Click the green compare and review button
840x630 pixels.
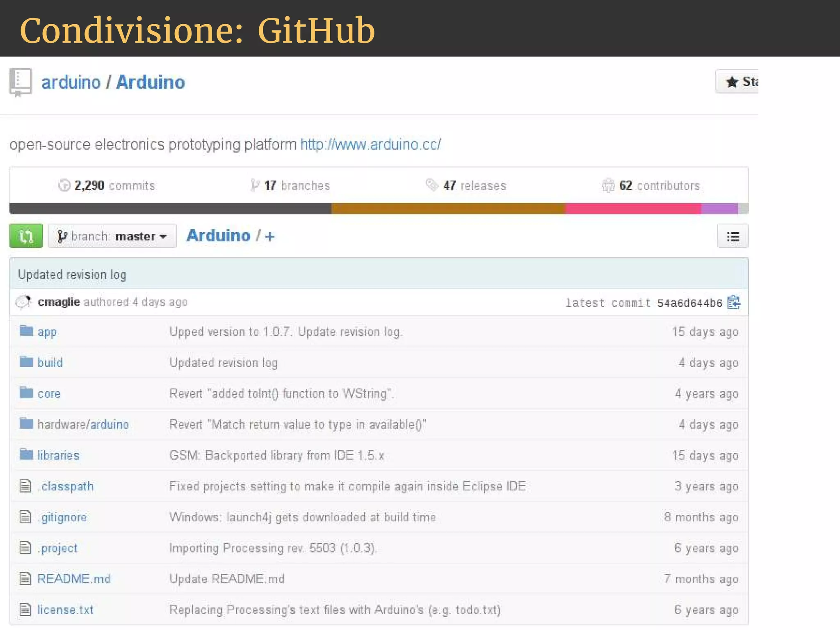click(x=26, y=236)
